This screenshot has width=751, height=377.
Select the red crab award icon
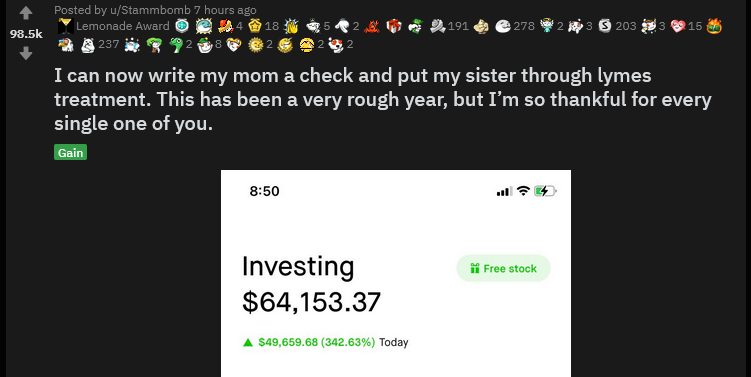[x=372, y=26]
